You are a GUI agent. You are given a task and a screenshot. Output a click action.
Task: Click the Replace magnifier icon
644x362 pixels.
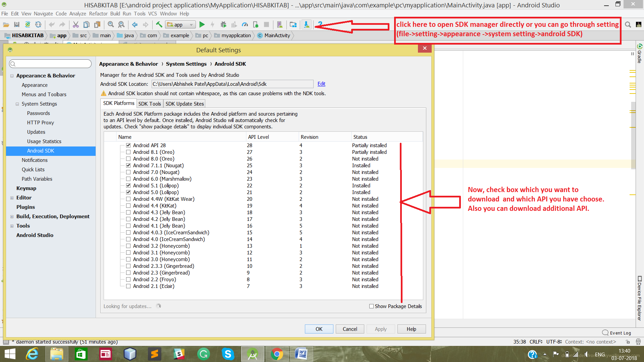121,24
